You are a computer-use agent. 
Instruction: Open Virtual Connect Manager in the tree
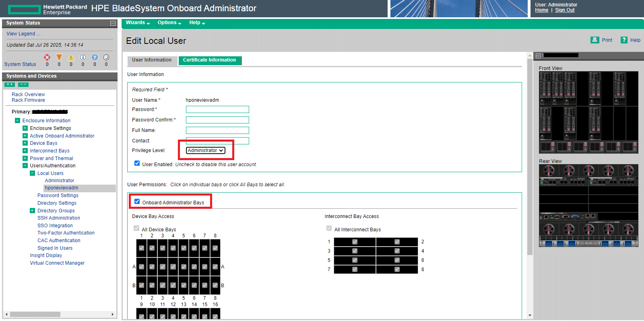pos(57,263)
